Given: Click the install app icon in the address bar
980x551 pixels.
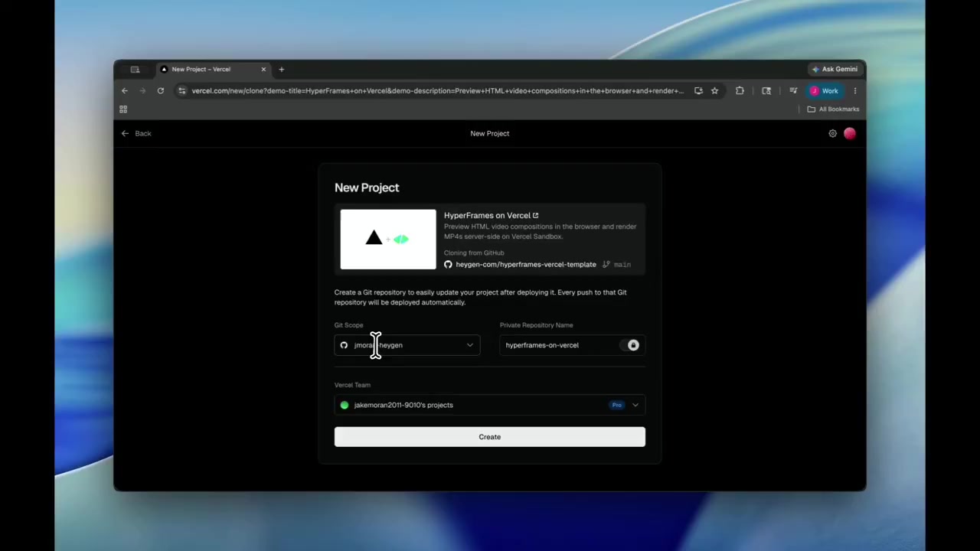Looking at the screenshot, I should point(698,90).
